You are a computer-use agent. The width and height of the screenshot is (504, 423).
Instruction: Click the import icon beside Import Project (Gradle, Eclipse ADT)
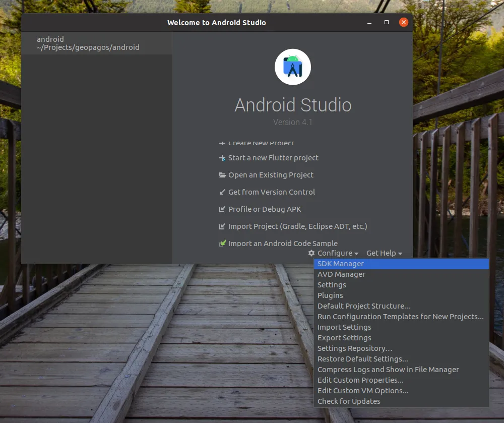(222, 226)
